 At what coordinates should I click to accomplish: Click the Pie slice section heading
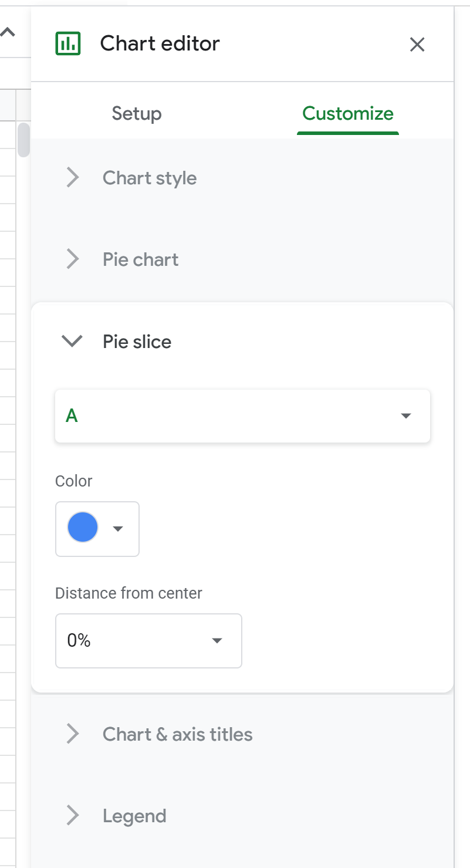137,342
